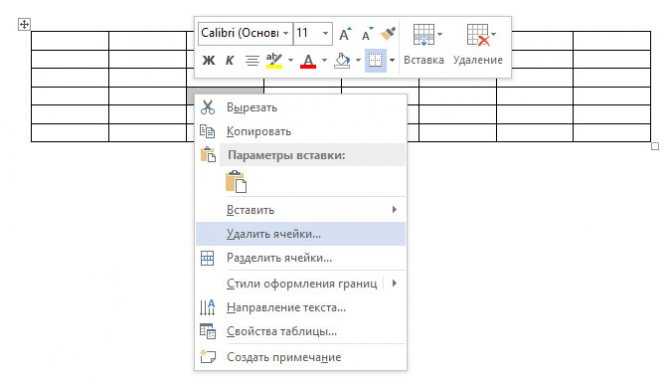671x384 pixels.
Task: Apply the red font color button
Action: (308, 60)
